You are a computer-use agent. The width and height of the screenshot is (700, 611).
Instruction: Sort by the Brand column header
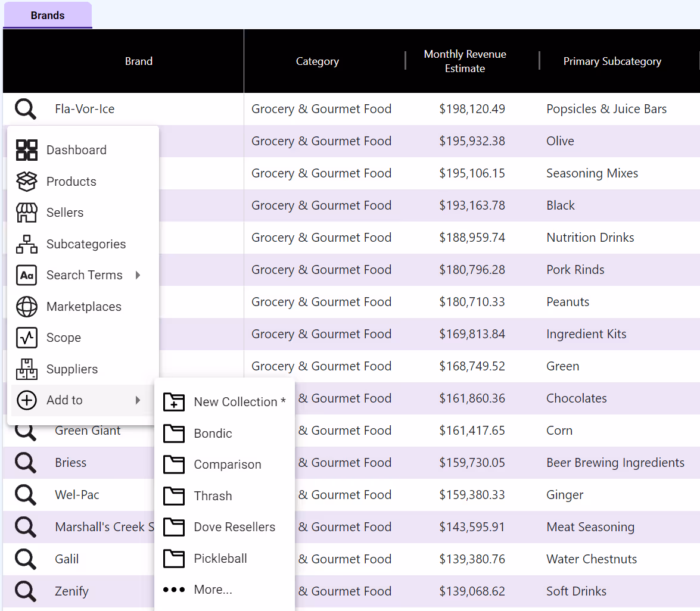pos(139,61)
